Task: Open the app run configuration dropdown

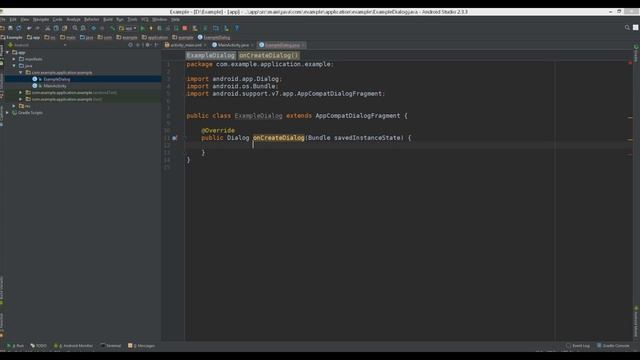Action: tap(128, 28)
